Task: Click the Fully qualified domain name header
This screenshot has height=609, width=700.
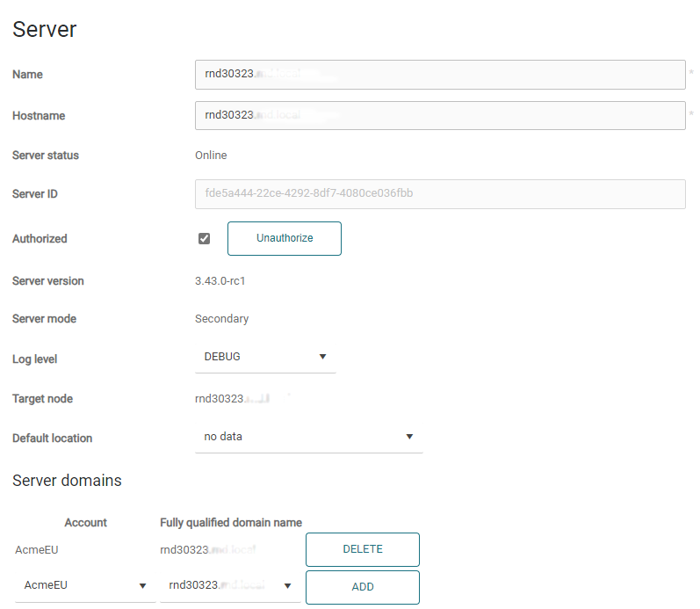Action: click(x=231, y=523)
